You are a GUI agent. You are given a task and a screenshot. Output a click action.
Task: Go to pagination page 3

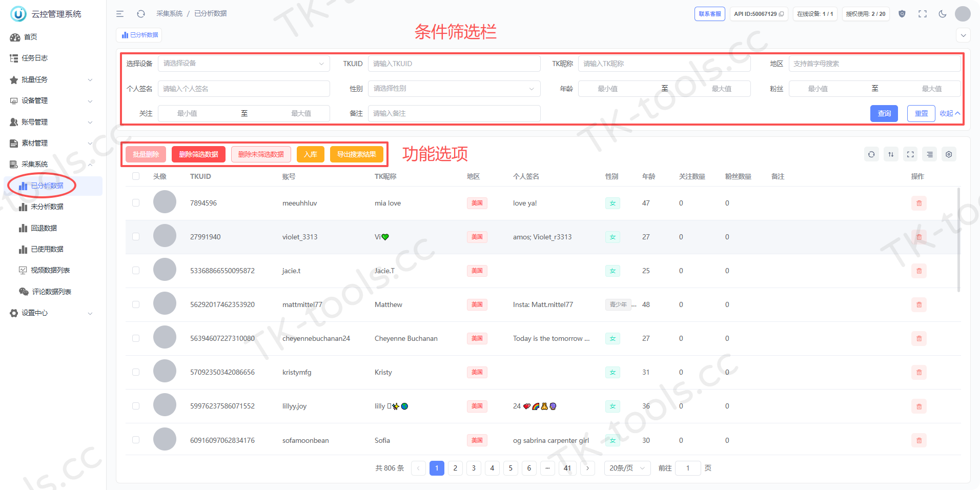474,468
